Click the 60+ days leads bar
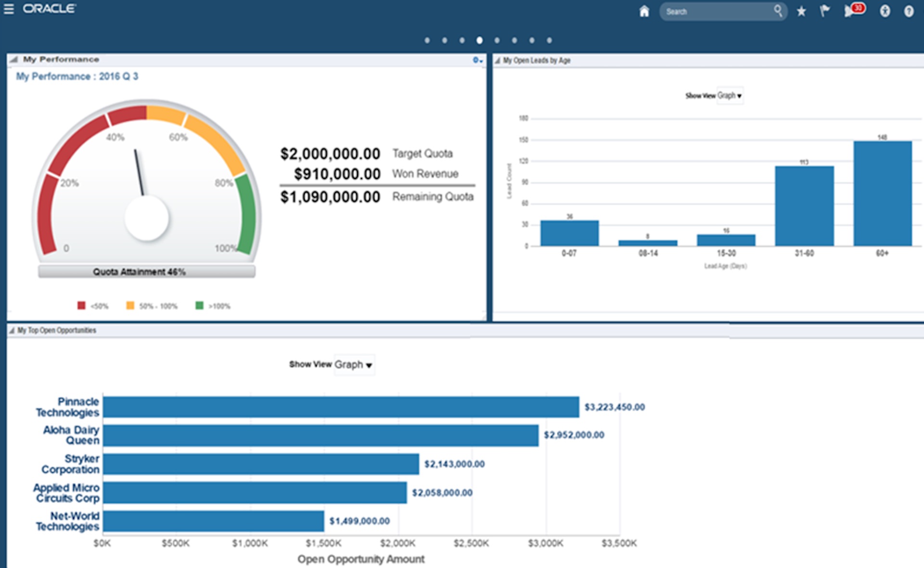The width and height of the screenshot is (924, 568). 883,193
